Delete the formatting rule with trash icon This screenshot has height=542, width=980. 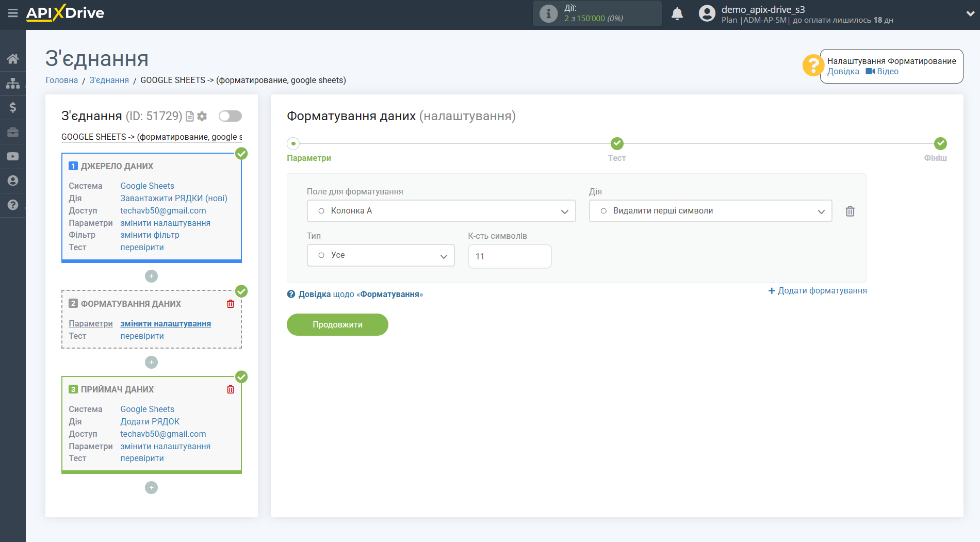pos(850,211)
